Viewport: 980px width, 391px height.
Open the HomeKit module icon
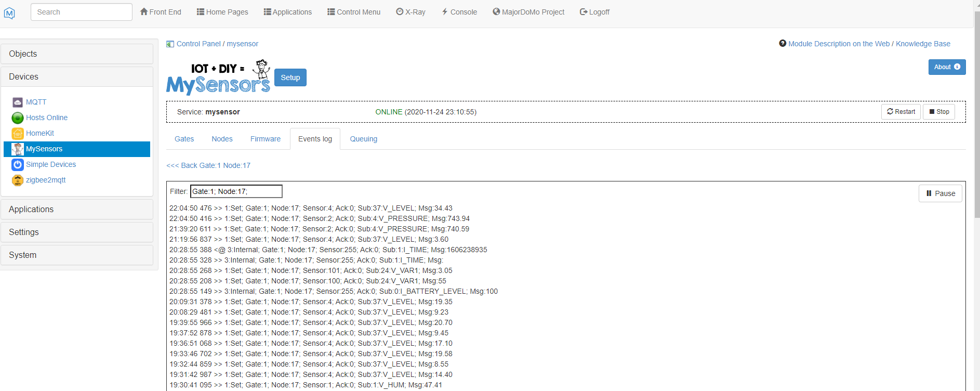[x=18, y=134]
